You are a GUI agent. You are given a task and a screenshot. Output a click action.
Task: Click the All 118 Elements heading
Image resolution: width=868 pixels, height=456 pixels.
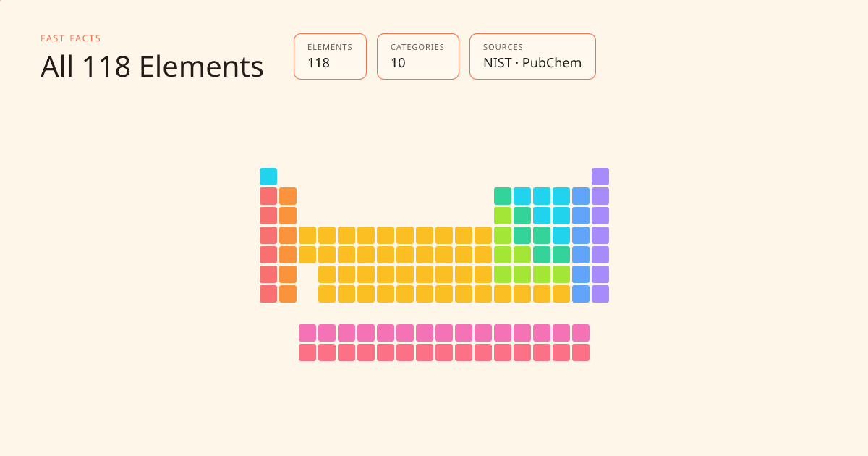coord(152,67)
